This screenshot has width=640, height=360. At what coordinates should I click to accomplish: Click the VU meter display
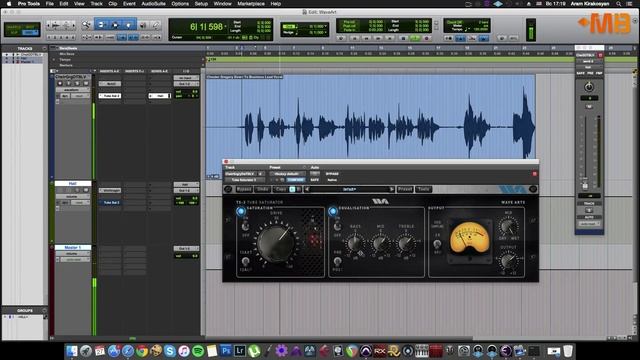(x=470, y=238)
